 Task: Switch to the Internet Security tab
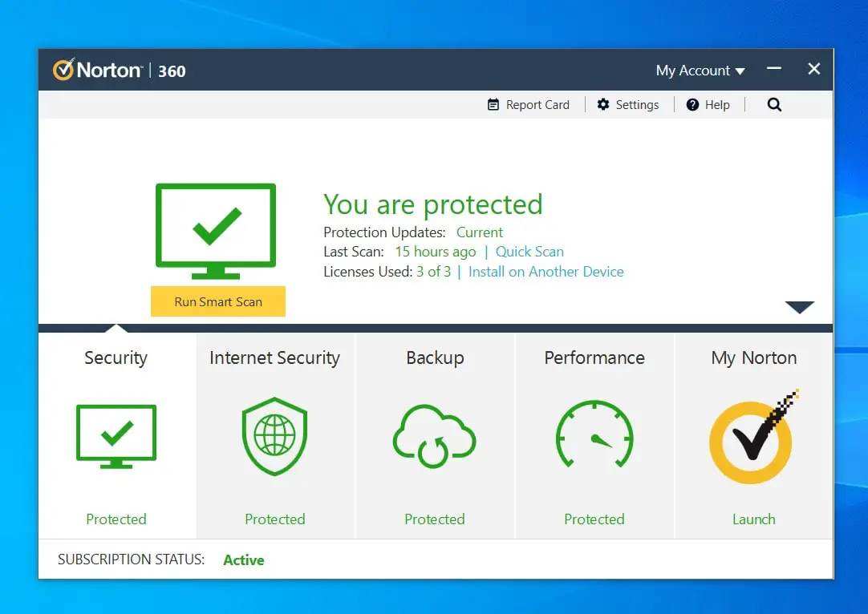coord(274,358)
